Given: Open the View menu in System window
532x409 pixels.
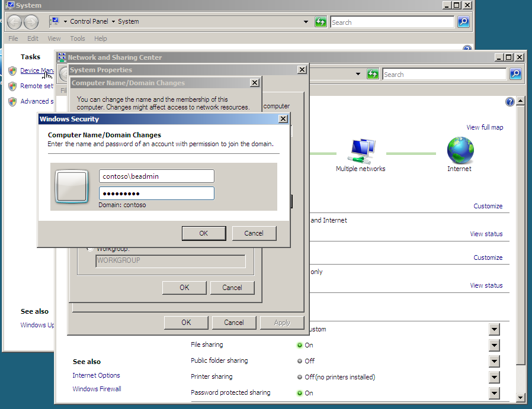Looking at the screenshot, I should tap(54, 38).
